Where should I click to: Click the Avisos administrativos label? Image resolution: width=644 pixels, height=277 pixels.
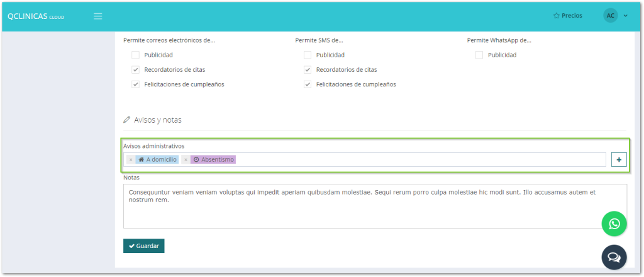[154, 146]
